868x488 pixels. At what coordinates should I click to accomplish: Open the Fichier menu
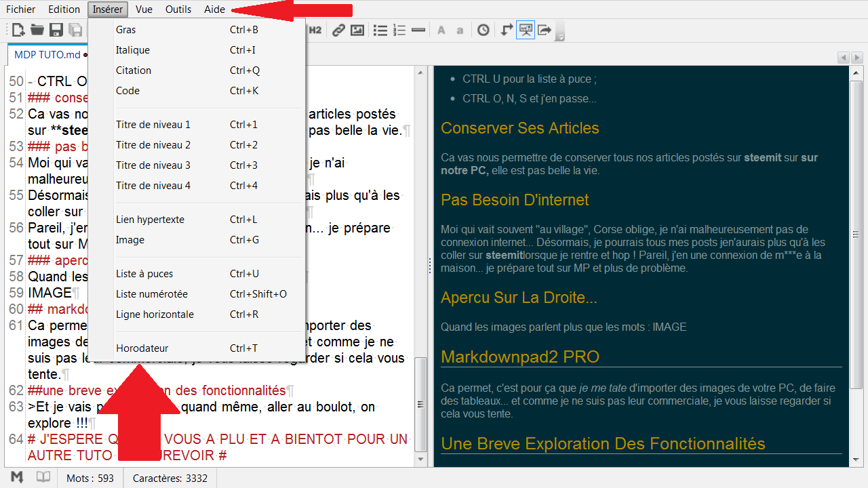21,9
